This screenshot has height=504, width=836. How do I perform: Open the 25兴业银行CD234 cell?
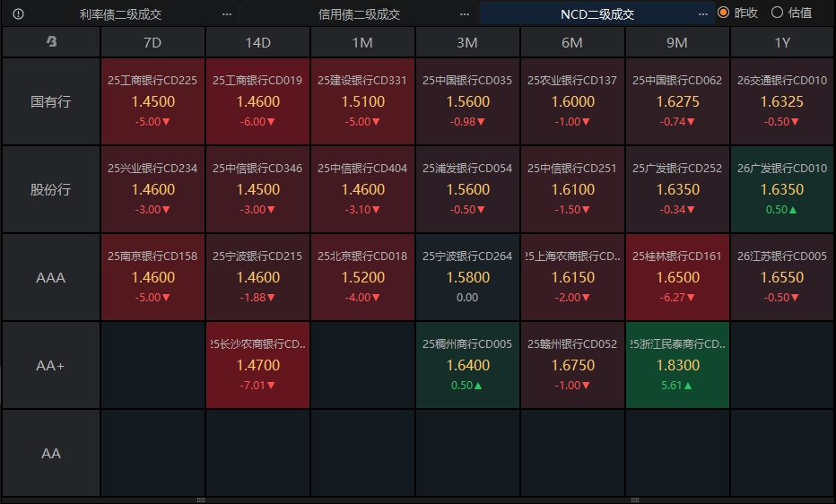(152, 189)
